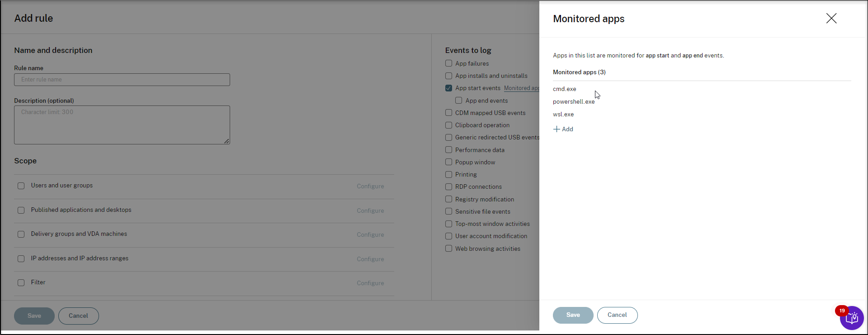Screen dimensions: 868x335
Task: Enable App end events
Action: 458,100
